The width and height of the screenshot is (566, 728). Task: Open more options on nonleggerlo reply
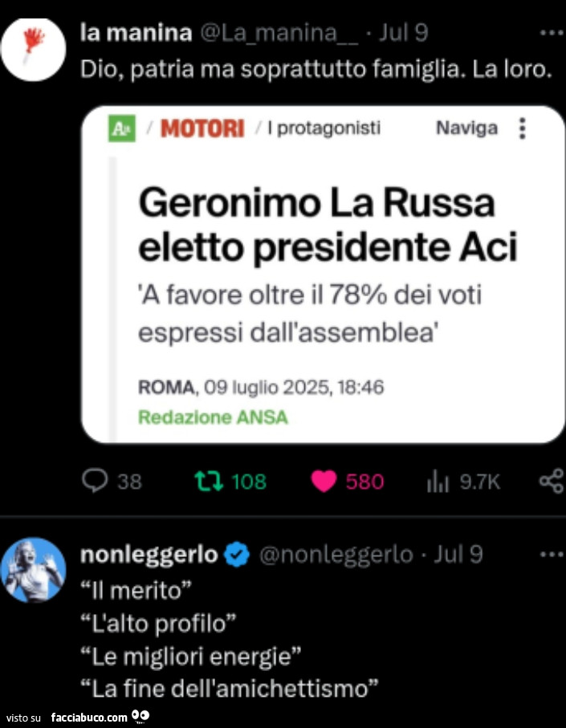click(552, 555)
